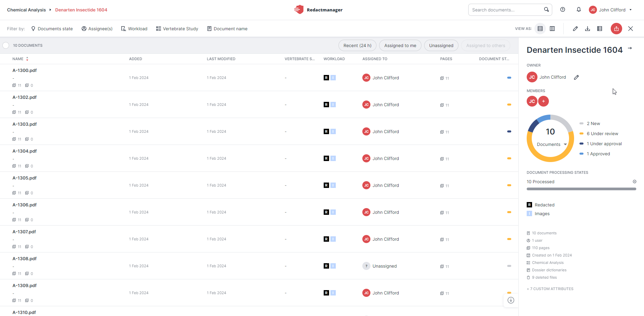Click the processed checkmark icon
Image resolution: width=644 pixels, height=316 pixels.
(635, 182)
